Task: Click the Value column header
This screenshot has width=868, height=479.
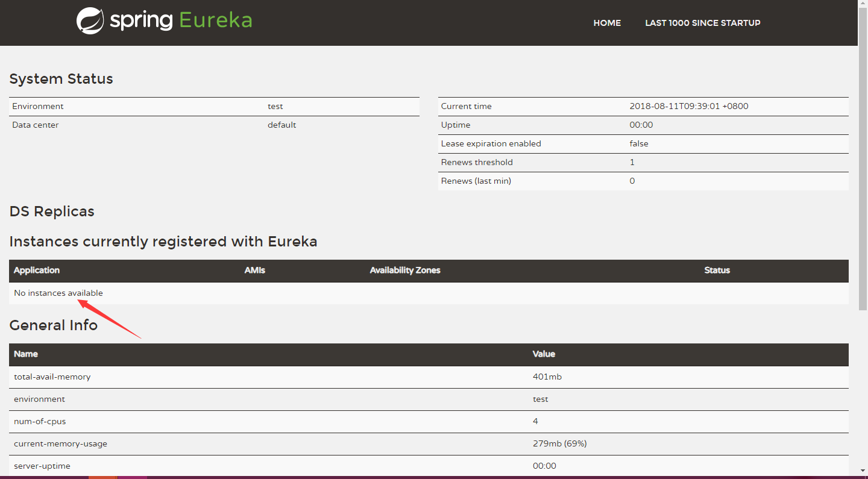Action: (x=544, y=354)
